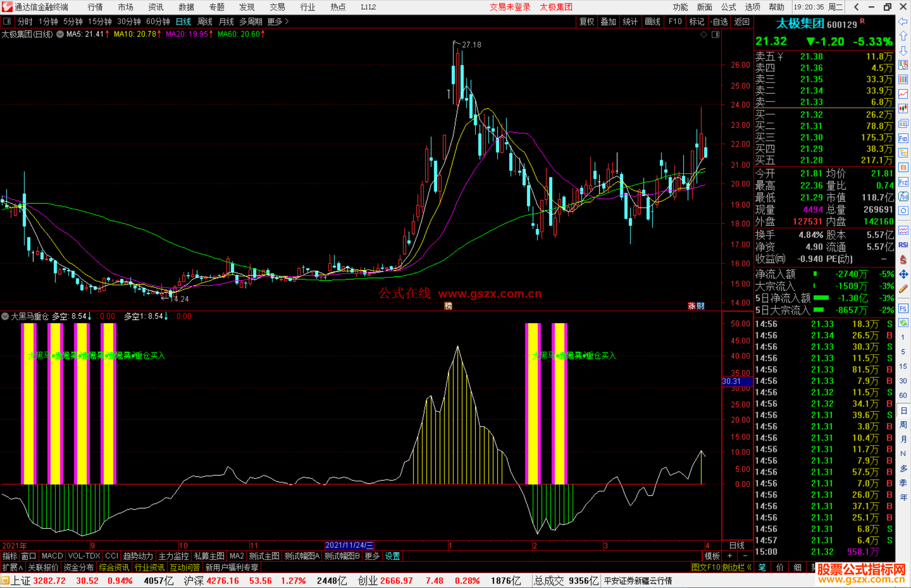Select the 1 minute period in right sidebar
911x588 pixels.
(x=903, y=337)
